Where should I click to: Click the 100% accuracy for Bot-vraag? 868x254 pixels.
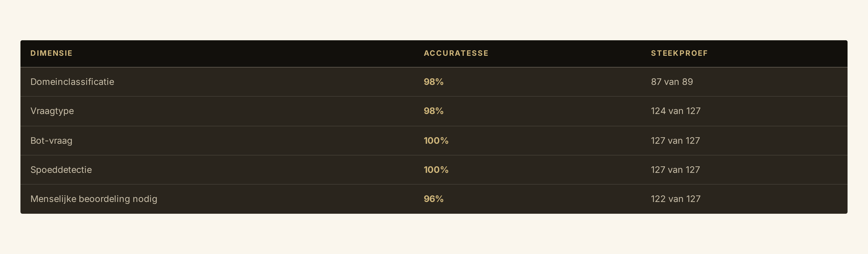click(x=436, y=141)
